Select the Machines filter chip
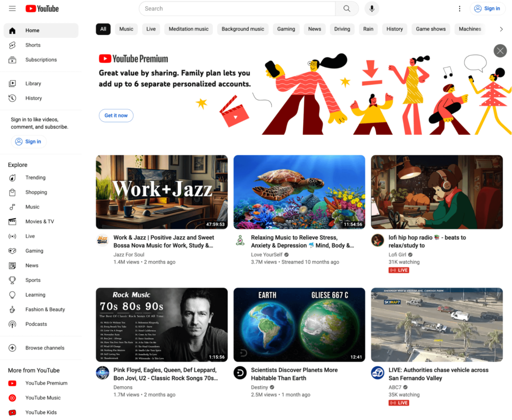The image size is (512, 420). [x=470, y=29]
